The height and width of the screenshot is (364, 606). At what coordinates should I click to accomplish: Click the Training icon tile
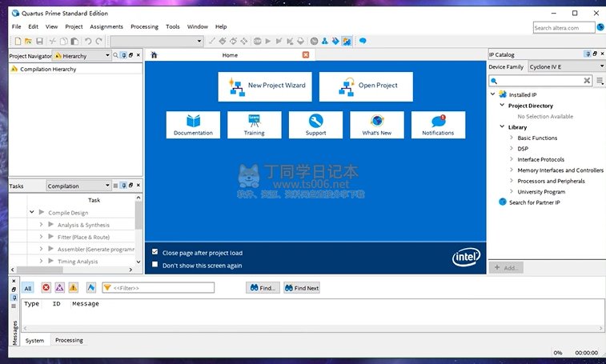pyautogui.click(x=255, y=121)
